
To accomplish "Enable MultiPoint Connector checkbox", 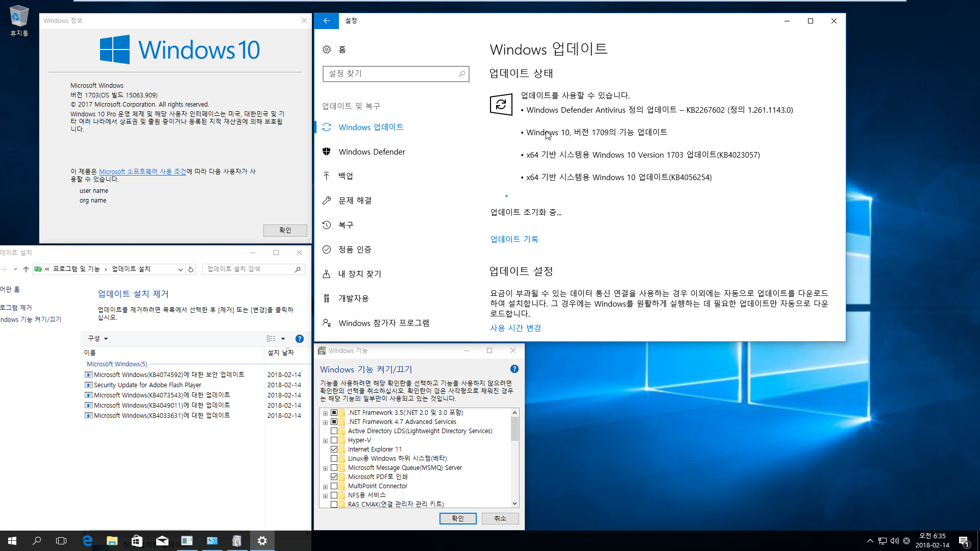I will [x=334, y=486].
